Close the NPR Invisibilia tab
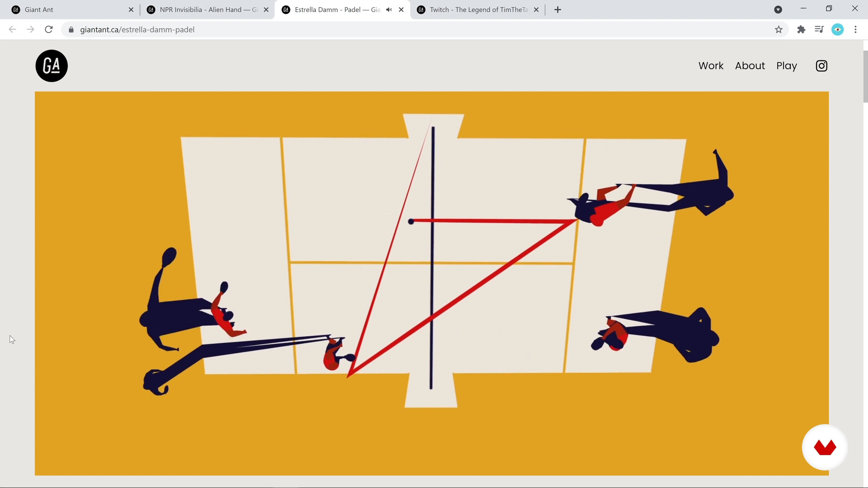The width and height of the screenshot is (868, 488). tap(266, 9)
